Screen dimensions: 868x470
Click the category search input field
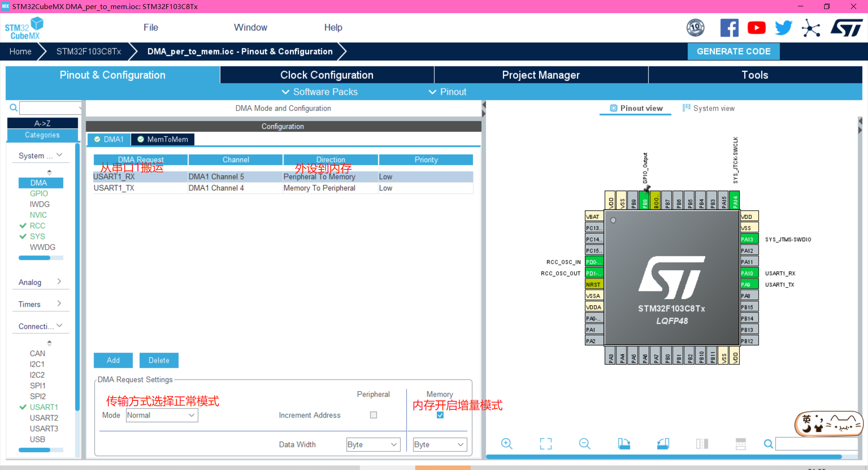click(x=50, y=108)
